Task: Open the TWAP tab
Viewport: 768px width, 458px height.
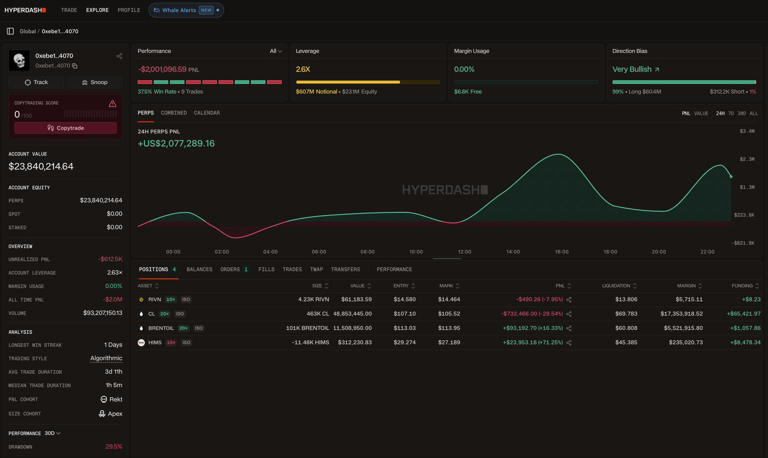Action: [x=316, y=269]
